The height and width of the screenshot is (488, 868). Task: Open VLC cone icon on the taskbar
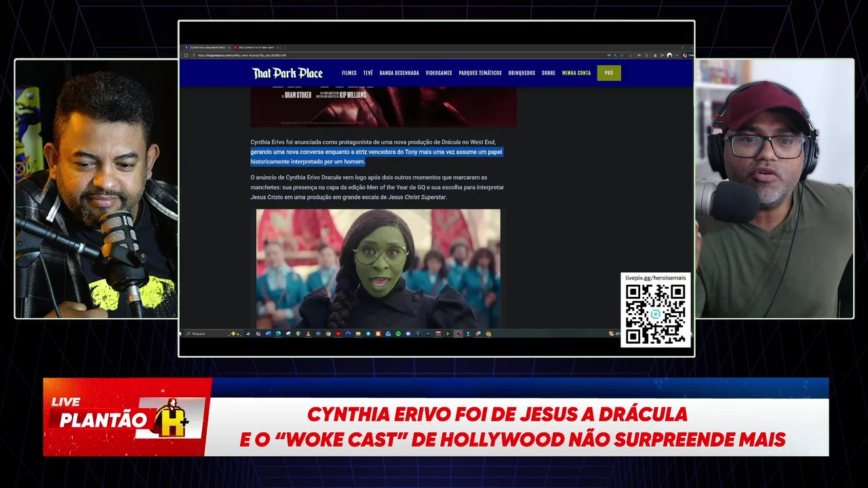[309, 333]
